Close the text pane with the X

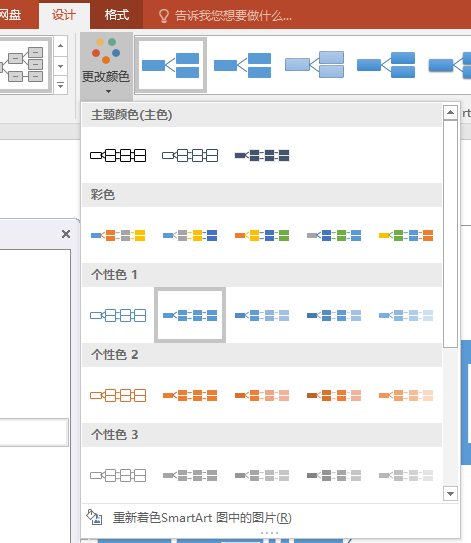66,234
